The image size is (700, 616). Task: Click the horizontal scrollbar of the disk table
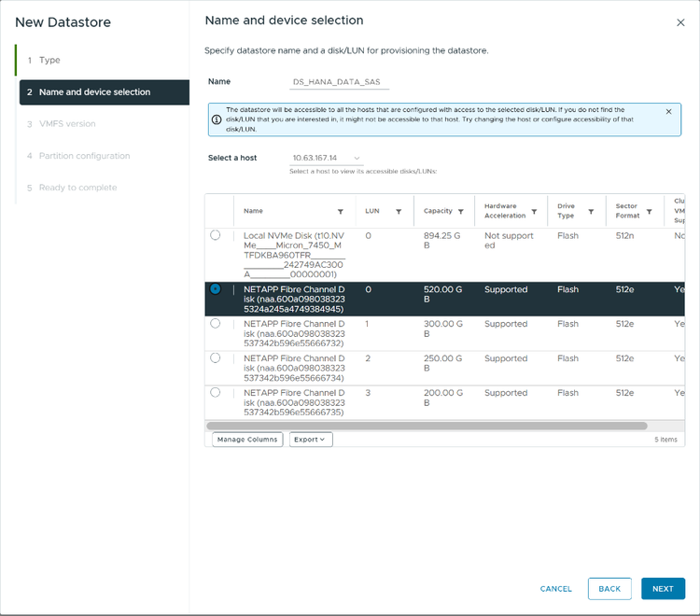427,426
